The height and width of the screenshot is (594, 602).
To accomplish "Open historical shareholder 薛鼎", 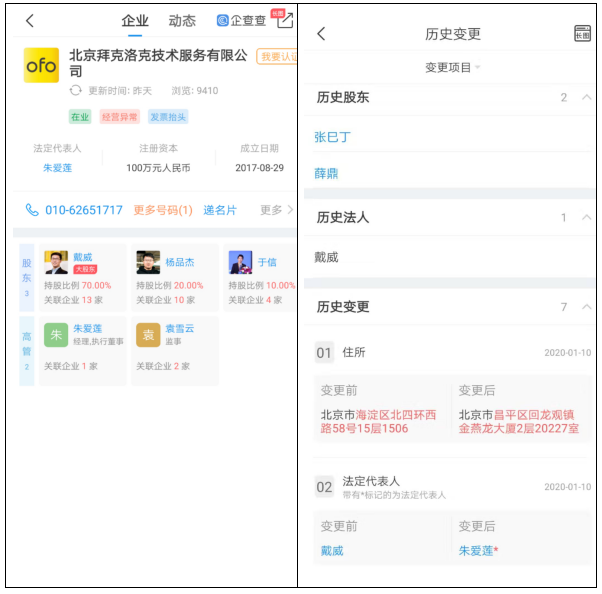I will pyautogui.click(x=326, y=174).
